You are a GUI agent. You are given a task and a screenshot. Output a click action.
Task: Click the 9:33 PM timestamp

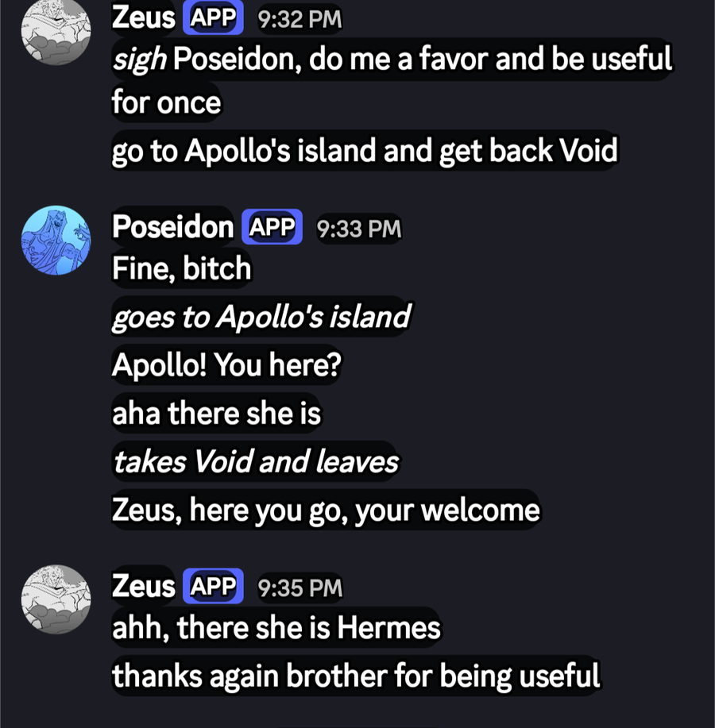358,229
